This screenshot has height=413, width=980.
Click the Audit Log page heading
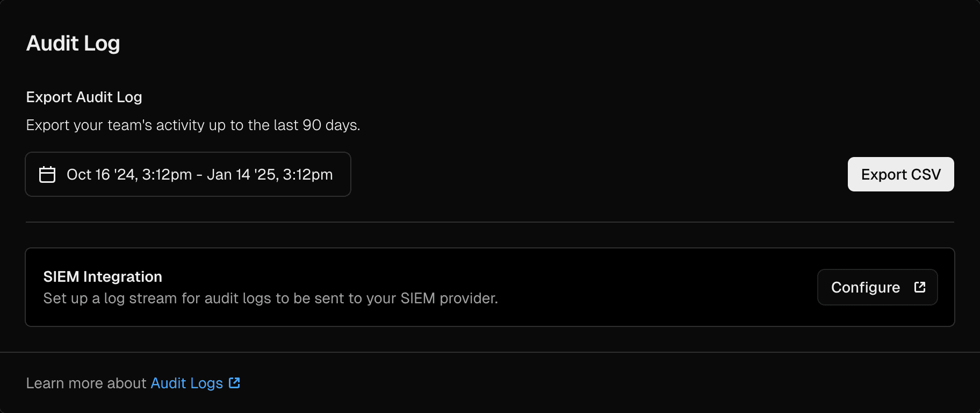[x=73, y=43]
